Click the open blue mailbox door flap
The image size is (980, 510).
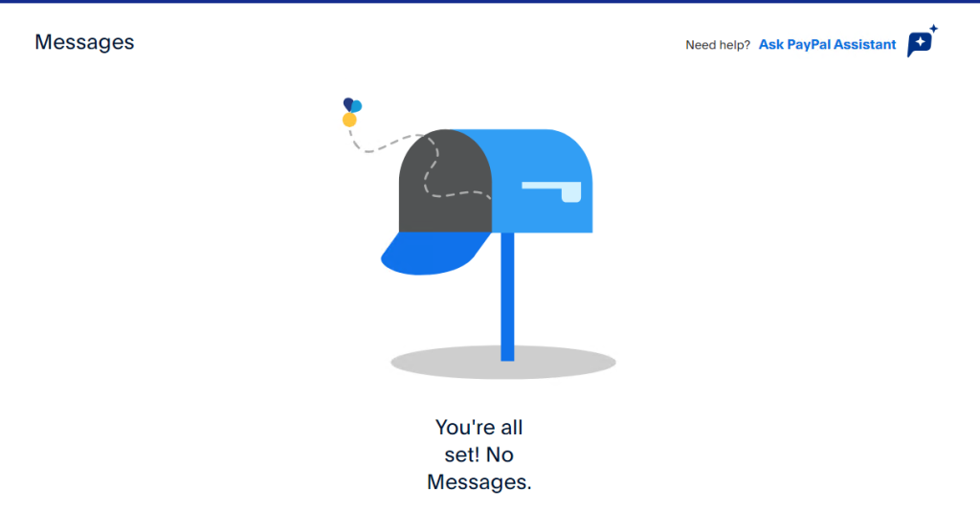(435, 254)
